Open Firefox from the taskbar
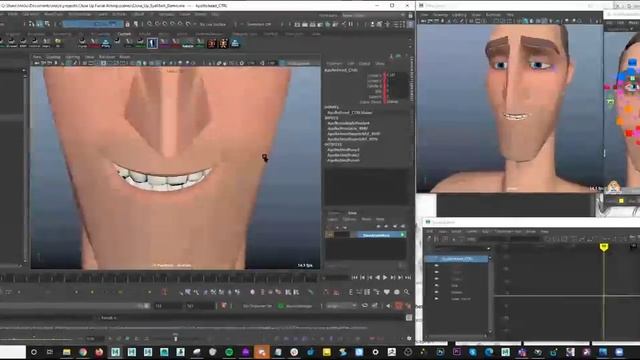The height and width of the screenshot is (360, 640). pyautogui.click(x=99, y=352)
